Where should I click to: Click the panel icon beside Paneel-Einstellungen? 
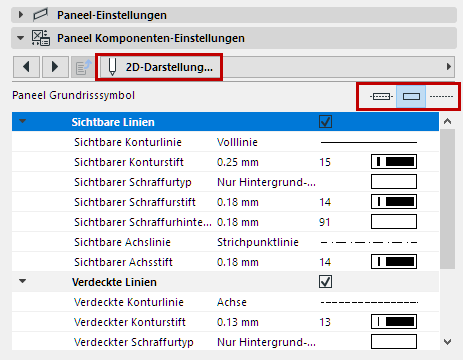[x=41, y=15]
